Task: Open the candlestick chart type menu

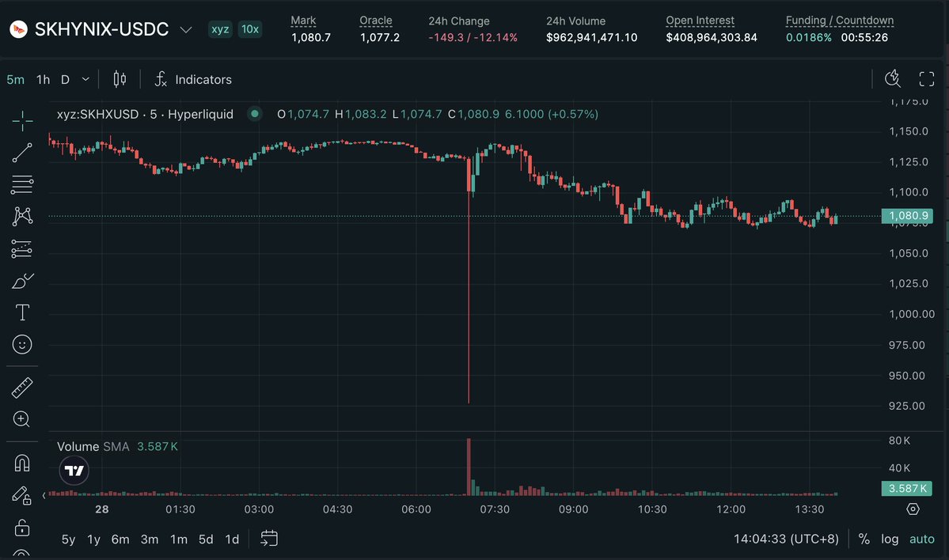Action: tap(120, 79)
